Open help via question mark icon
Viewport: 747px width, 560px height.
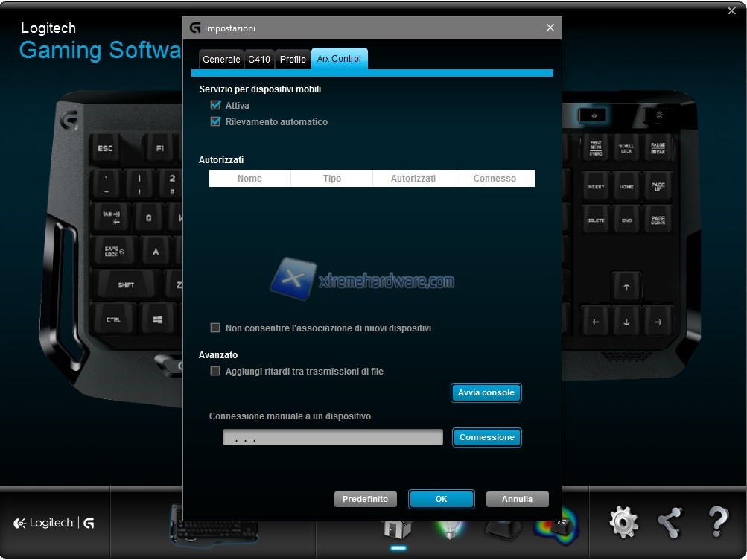718,523
